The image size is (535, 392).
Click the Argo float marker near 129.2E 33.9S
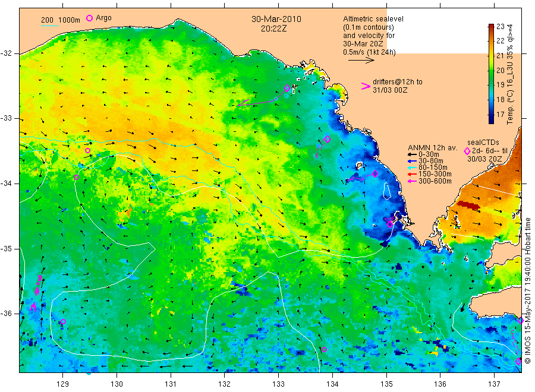(77, 177)
